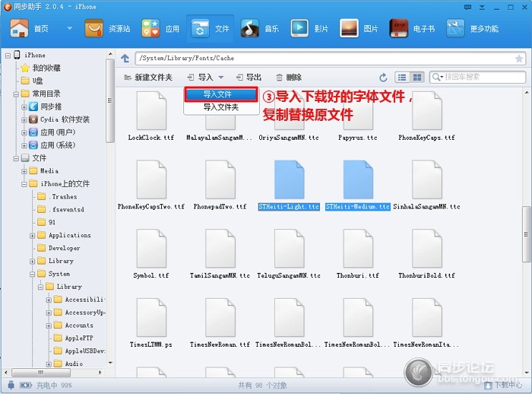This screenshot has width=532, height=394.
Task: Select the TamilSangamMN.ttc file icon
Action: pyautogui.click(x=220, y=249)
